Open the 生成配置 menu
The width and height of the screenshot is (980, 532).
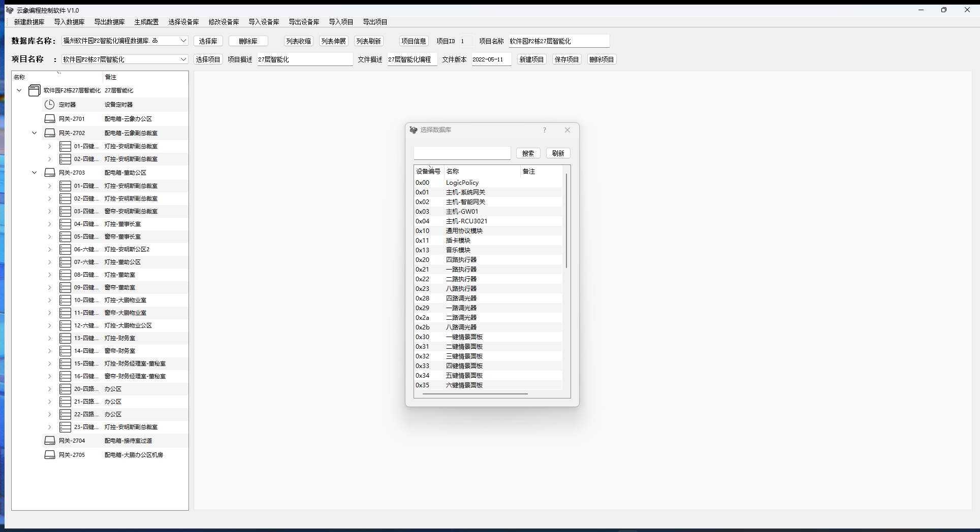point(146,22)
